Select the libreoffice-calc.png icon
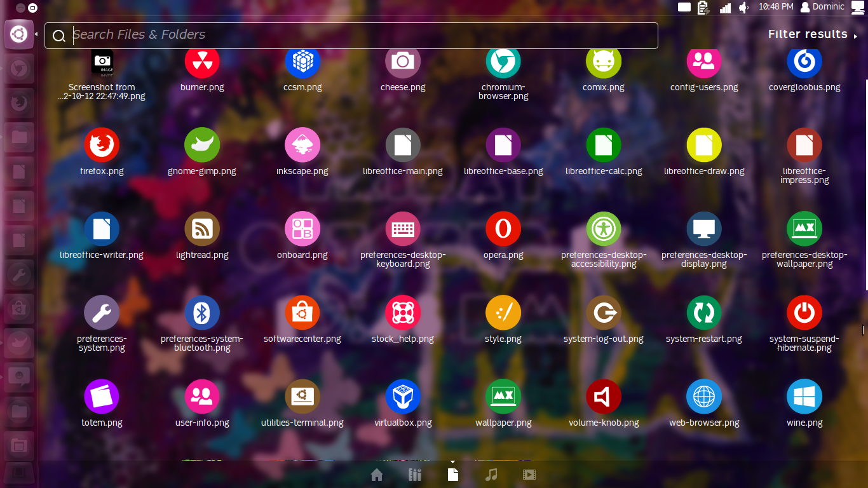Image resolution: width=868 pixels, height=488 pixels. coord(604,145)
